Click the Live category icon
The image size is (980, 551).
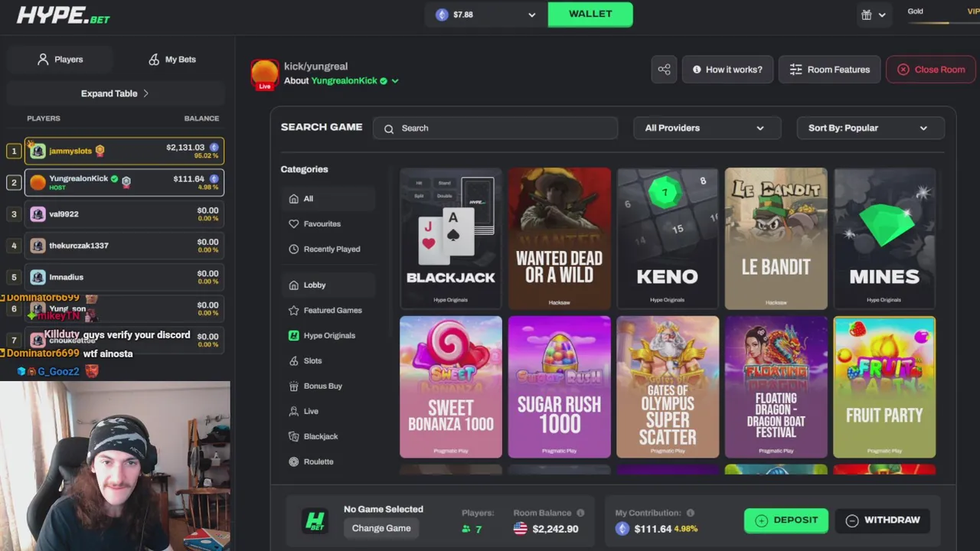point(293,412)
